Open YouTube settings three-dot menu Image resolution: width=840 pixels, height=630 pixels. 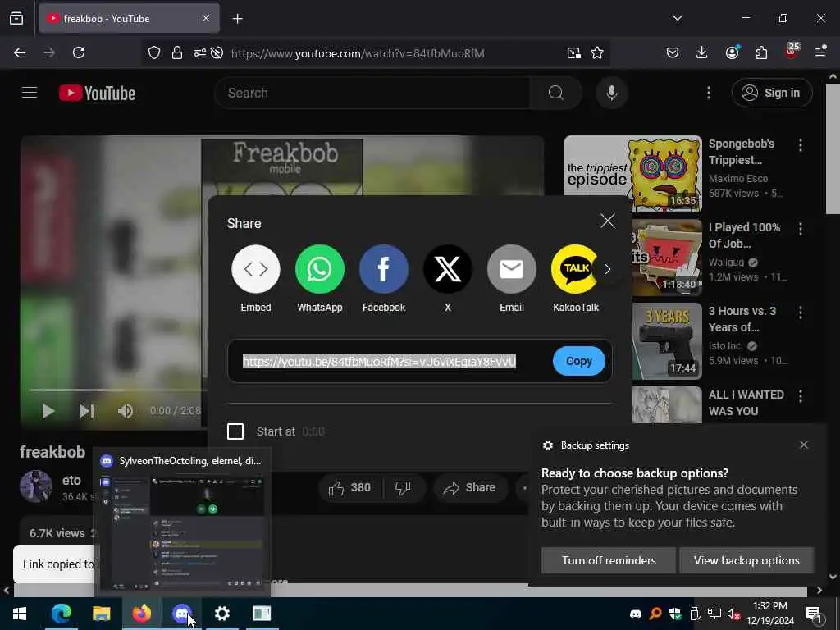tap(708, 93)
